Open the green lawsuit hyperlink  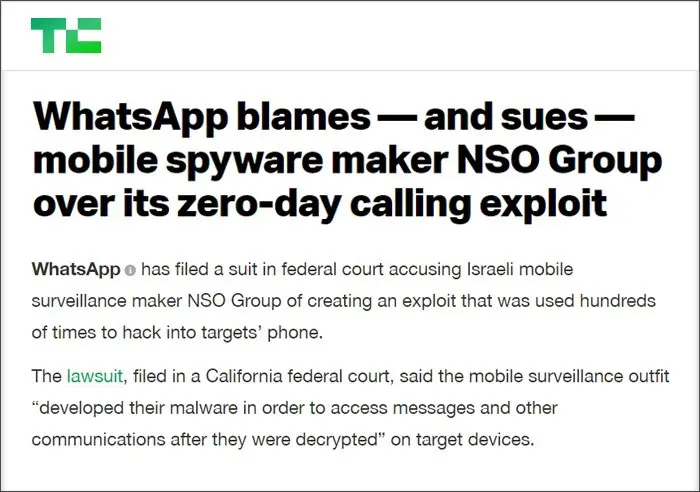[95, 376]
